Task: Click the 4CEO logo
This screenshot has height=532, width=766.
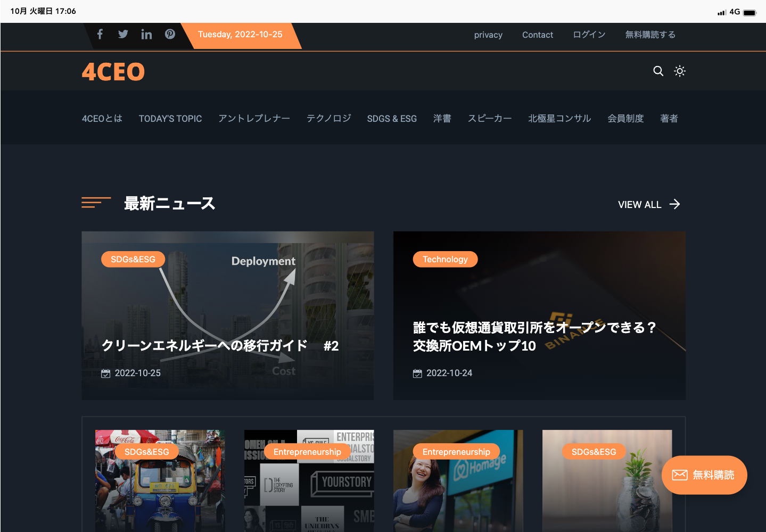Action: click(113, 72)
